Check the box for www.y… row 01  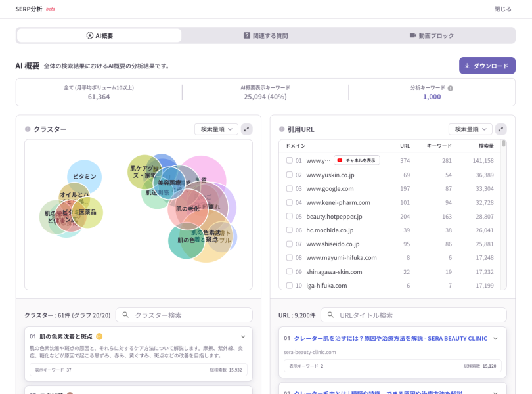[x=289, y=160]
